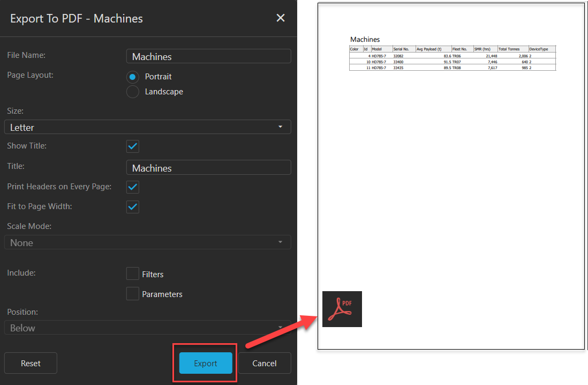
Task: Click serial number 32082 in preview
Action: [x=398, y=56]
